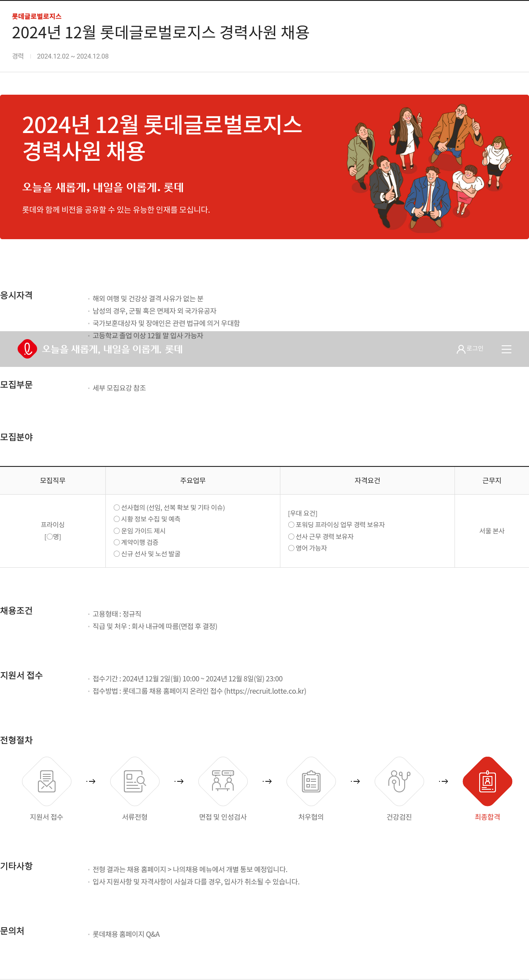The image size is (529, 980).
Task: Click the 면접 및 인성검사 step label
Action: click(223, 817)
